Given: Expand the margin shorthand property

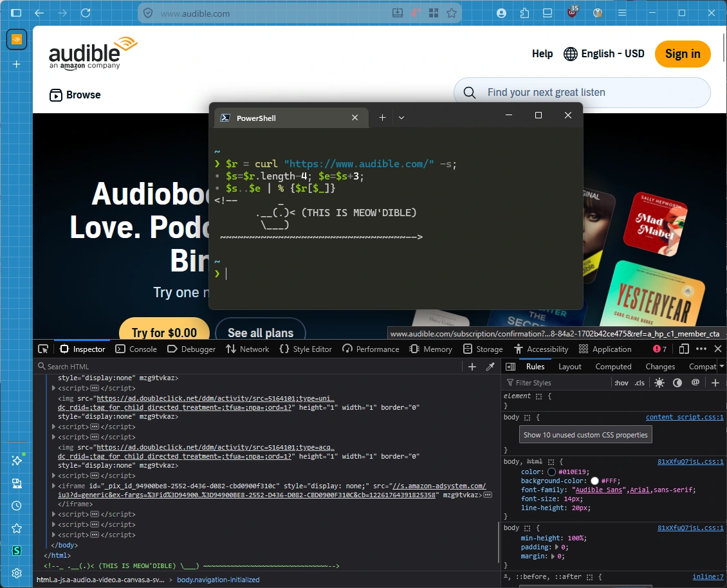Looking at the screenshot, I should point(553,556).
